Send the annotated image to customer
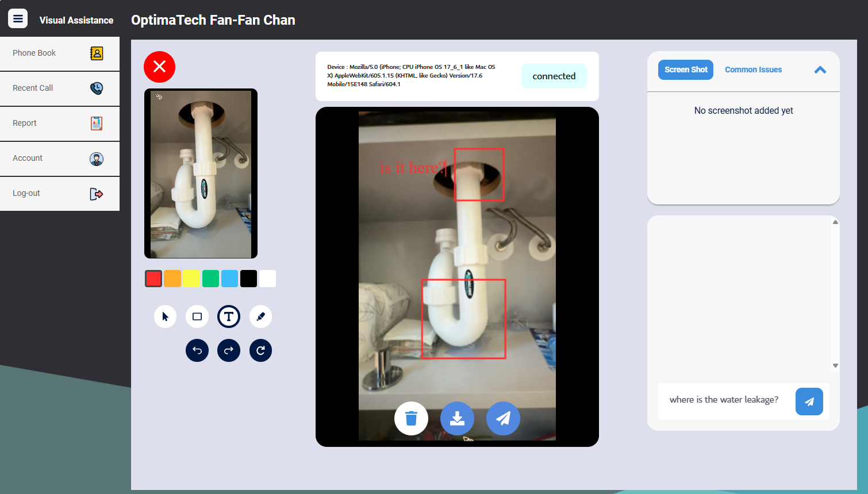 click(503, 419)
